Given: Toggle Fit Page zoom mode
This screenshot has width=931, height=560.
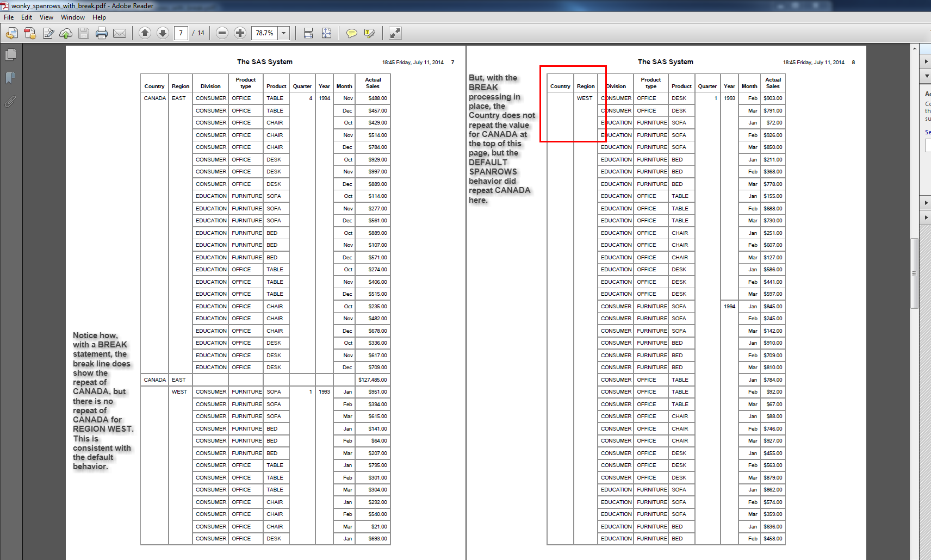Looking at the screenshot, I should (x=327, y=33).
